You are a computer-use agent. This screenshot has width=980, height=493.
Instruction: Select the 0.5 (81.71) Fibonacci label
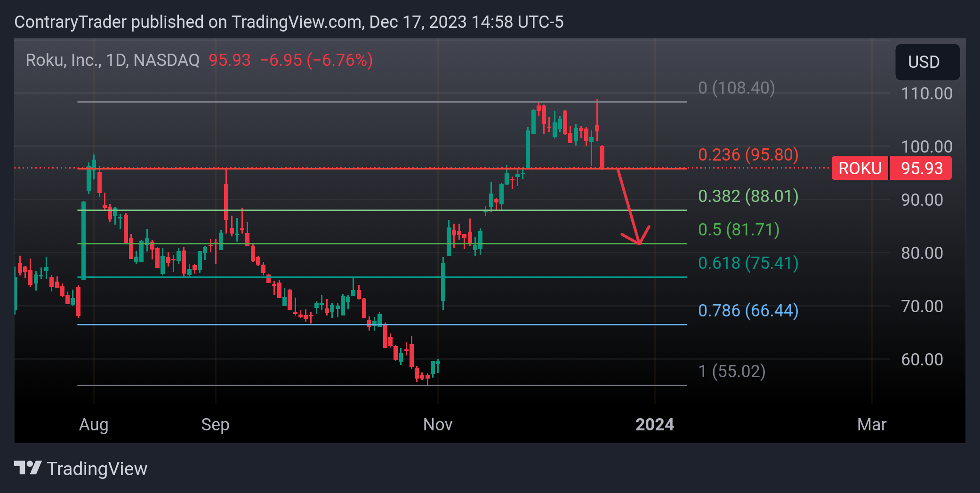tap(739, 229)
